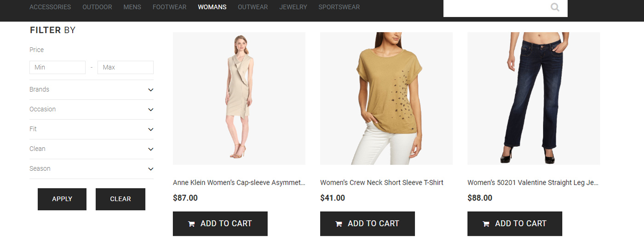Image resolution: width=644 pixels, height=237 pixels.
Task: Click the Min price input field
Action: pos(57,67)
